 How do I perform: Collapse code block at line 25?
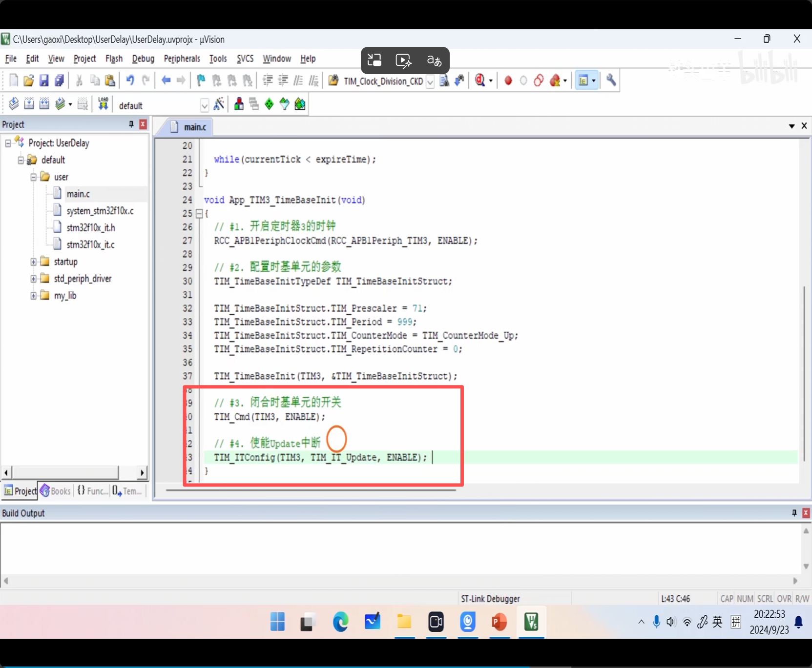[x=199, y=214]
